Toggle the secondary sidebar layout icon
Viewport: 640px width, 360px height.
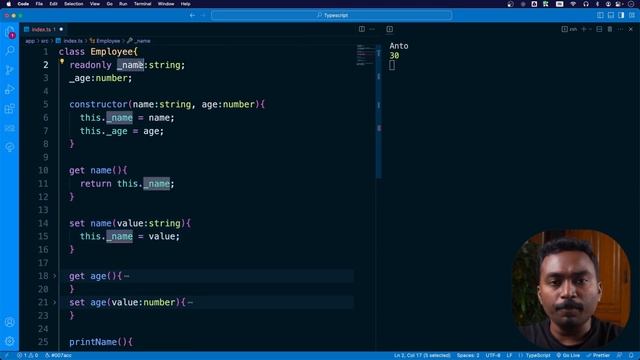point(621,15)
